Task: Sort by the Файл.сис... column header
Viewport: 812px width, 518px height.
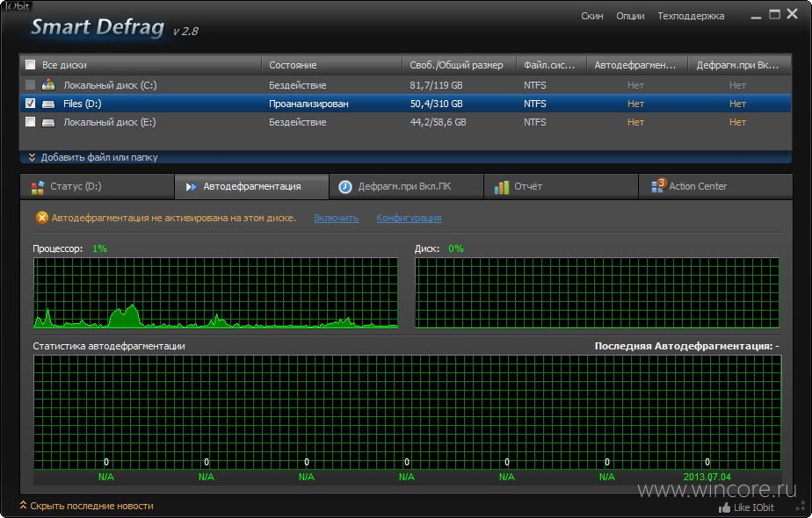Action: point(552,65)
